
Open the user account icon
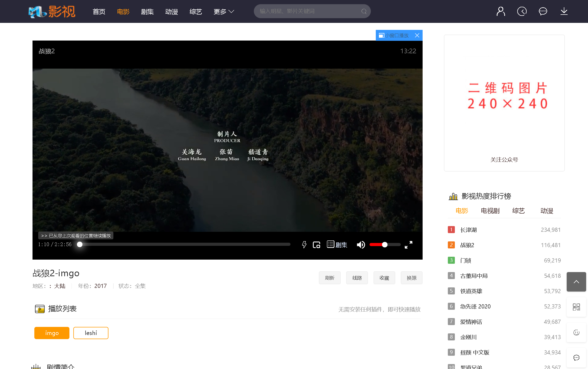point(501,11)
